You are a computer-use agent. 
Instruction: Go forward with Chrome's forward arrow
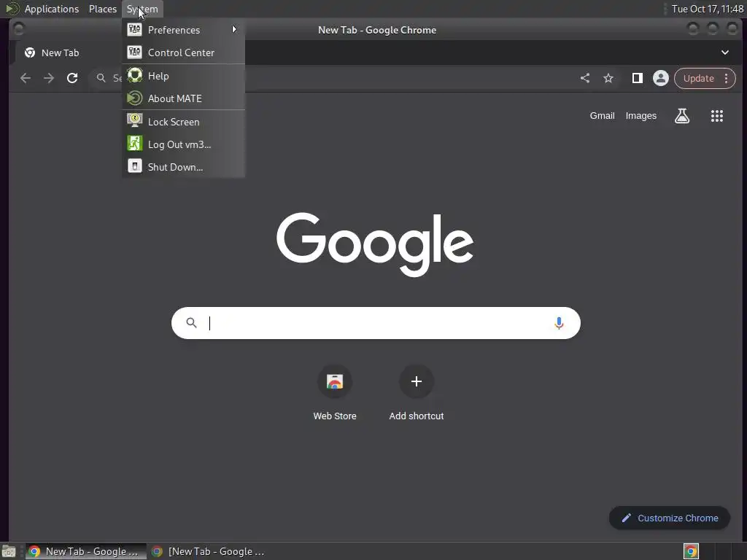tap(49, 78)
